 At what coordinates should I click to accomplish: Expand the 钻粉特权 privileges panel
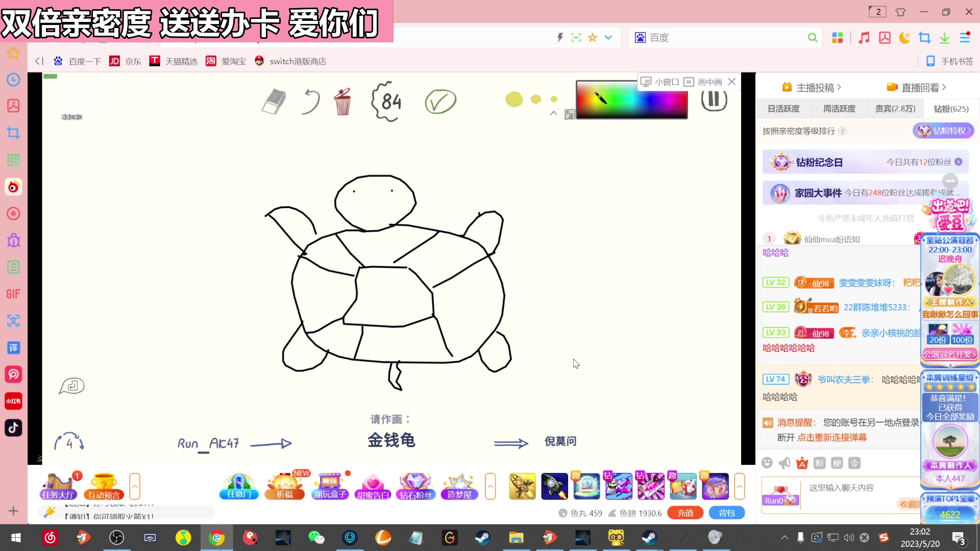point(944,130)
